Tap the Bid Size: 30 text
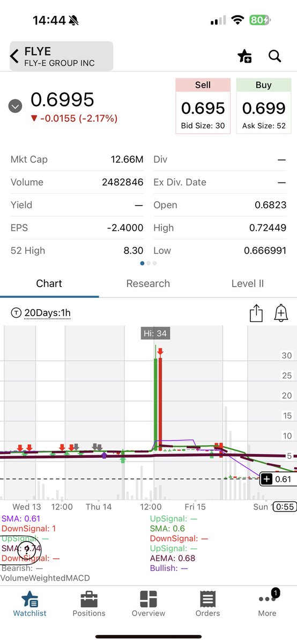The width and height of the screenshot is (297, 644). pos(203,126)
